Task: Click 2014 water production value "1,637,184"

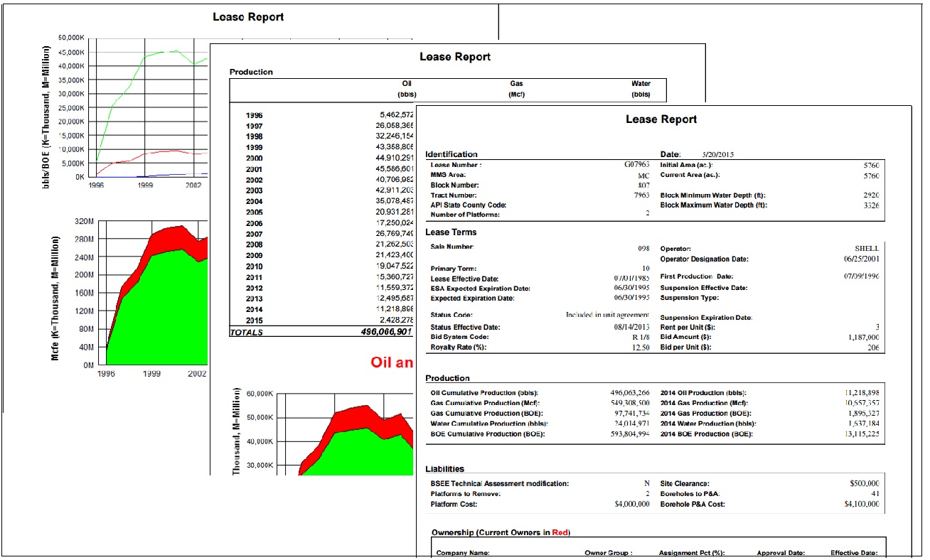Action: (x=862, y=424)
